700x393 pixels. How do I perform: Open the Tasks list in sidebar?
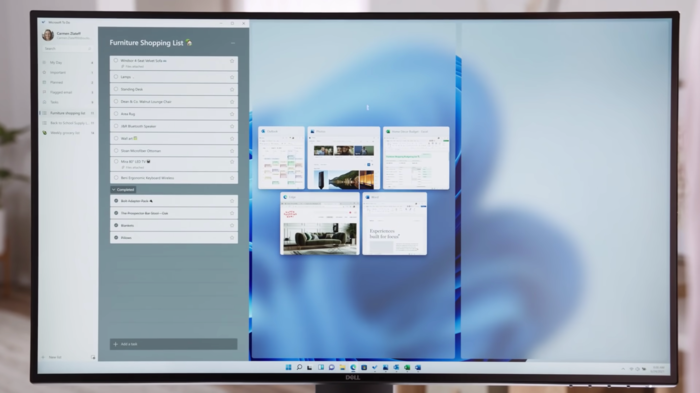point(68,102)
